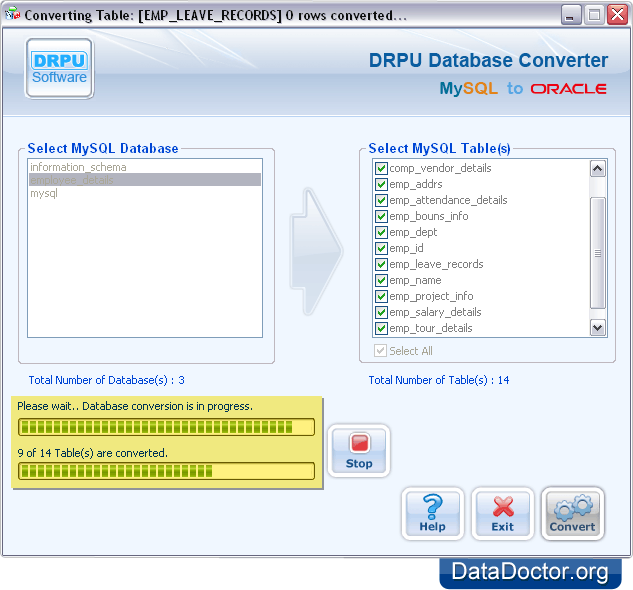Click the emp_leave_records table name
633x590 pixels.
click(436, 264)
